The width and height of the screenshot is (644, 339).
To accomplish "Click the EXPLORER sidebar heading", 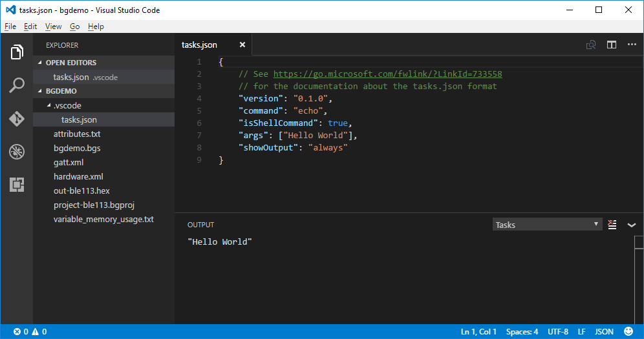I will coord(62,45).
